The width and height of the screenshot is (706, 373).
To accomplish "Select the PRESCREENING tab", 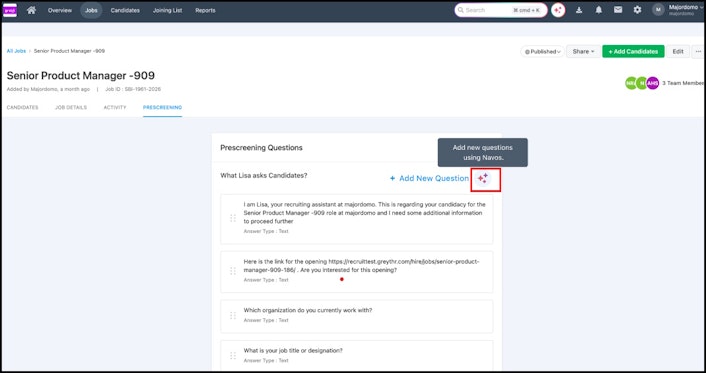I will point(163,108).
